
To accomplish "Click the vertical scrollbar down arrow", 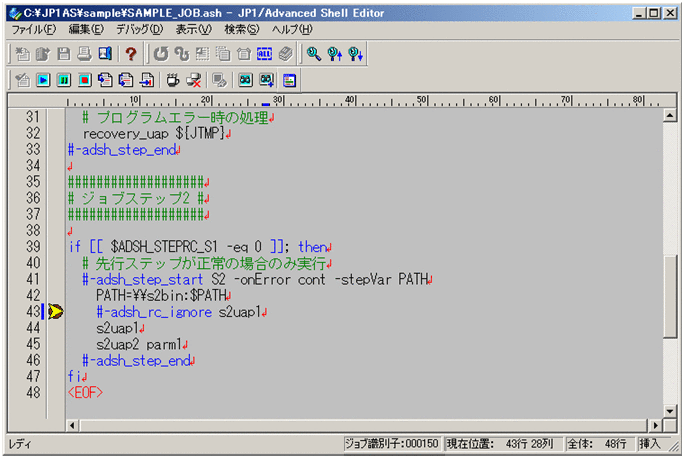I will click(670, 411).
